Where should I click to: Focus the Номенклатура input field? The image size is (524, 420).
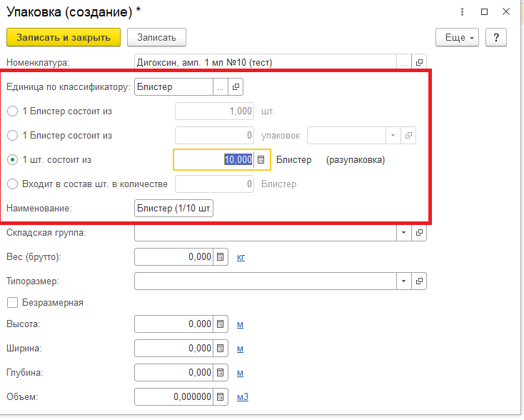[x=266, y=62]
